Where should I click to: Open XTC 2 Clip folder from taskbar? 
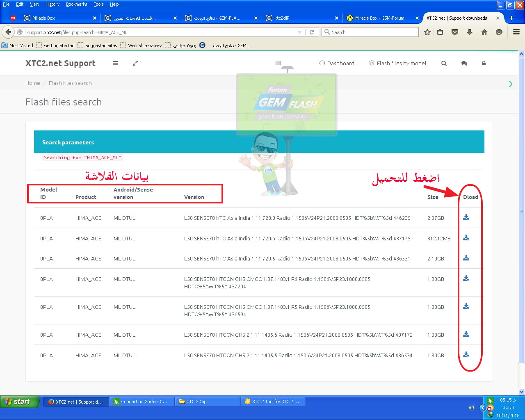(207, 402)
